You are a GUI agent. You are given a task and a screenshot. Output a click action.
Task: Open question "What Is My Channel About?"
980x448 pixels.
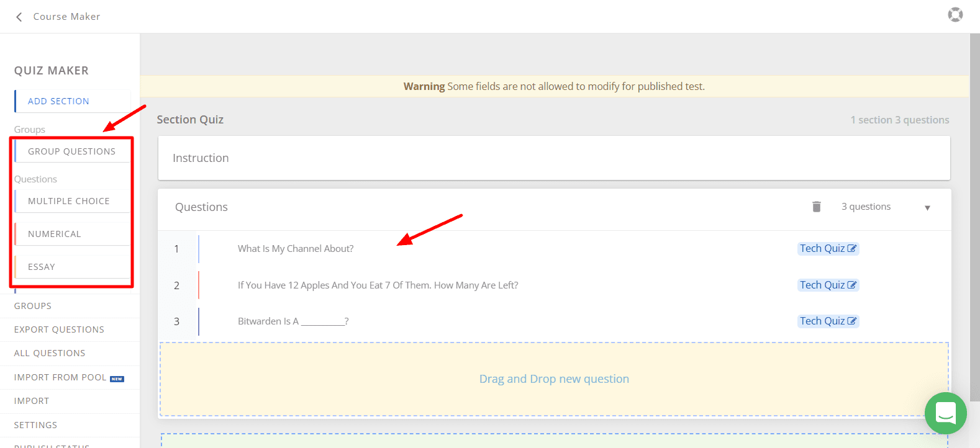point(296,249)
